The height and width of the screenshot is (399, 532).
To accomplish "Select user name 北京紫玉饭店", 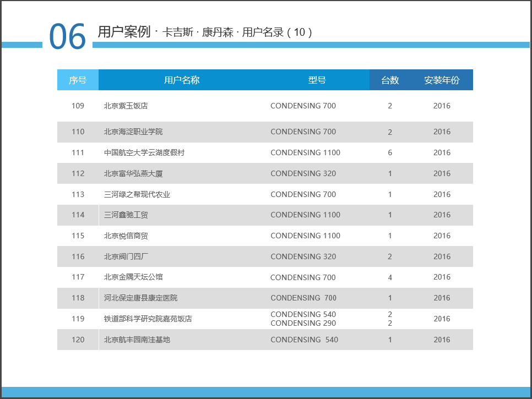I will click(x=126, y=106).
